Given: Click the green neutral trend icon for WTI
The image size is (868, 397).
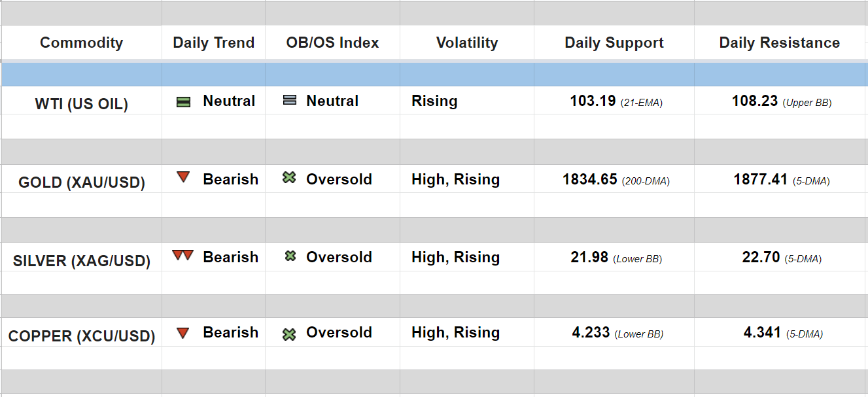Looking at the screenshot, I should (184, 102).
